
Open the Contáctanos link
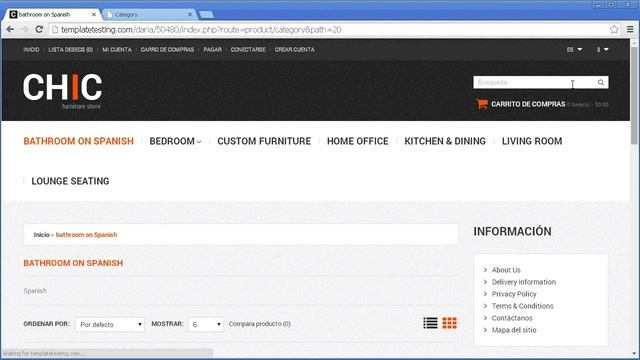pyautogui.click(x=512, y=318)
